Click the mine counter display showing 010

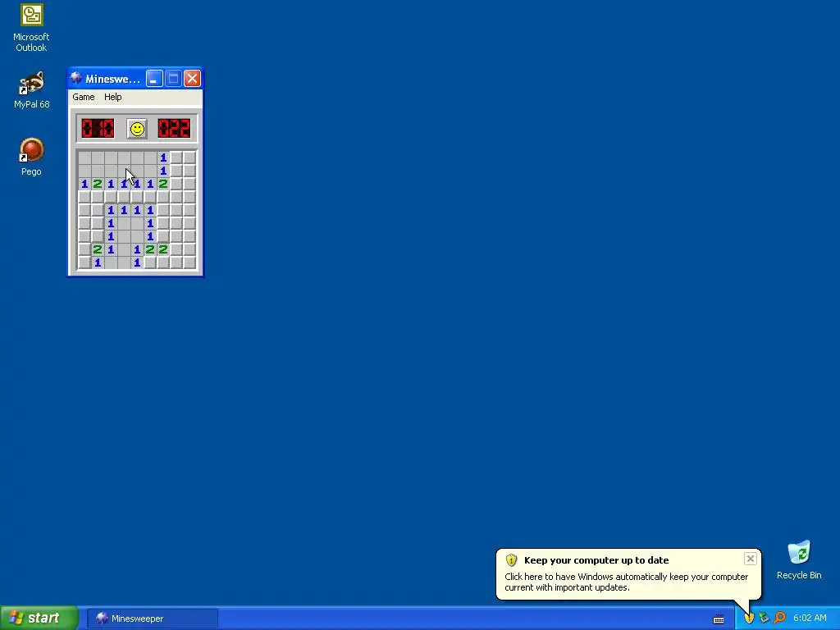(x=98, y=129)
